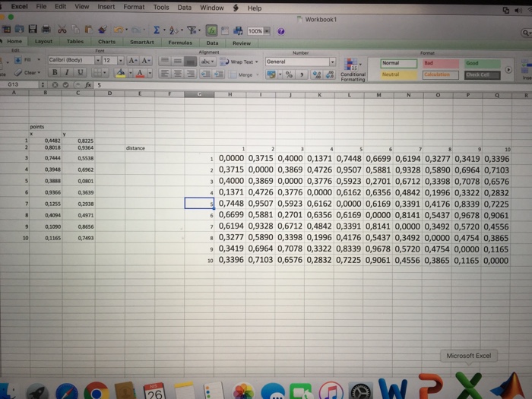Click the formula bar confirm checkmark icon
This screenshot has width=532, height=399.
pos(66,85)
